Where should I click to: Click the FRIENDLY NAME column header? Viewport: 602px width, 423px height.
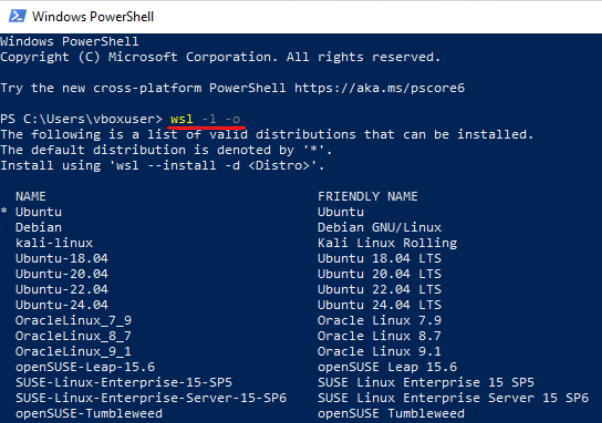(368, 197)
